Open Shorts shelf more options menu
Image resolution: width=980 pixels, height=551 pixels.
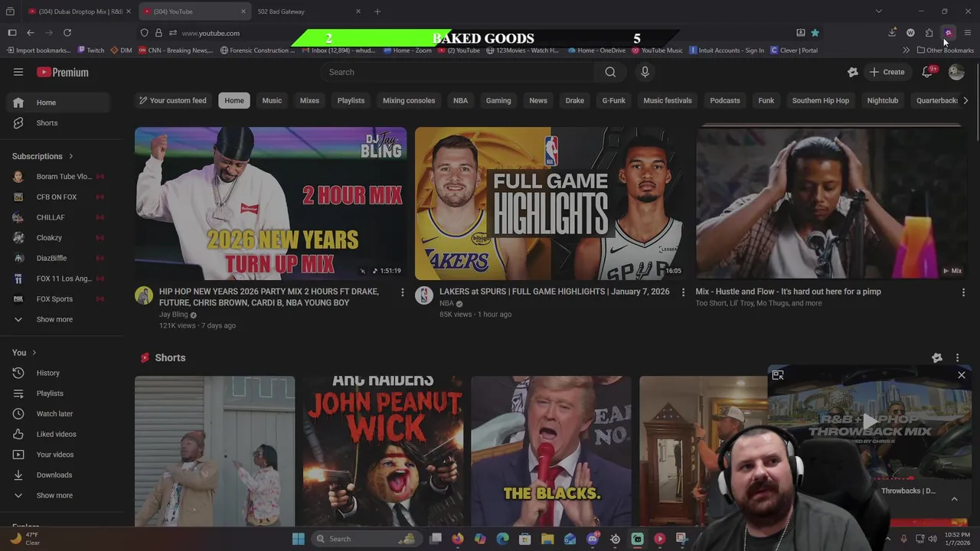957,358
